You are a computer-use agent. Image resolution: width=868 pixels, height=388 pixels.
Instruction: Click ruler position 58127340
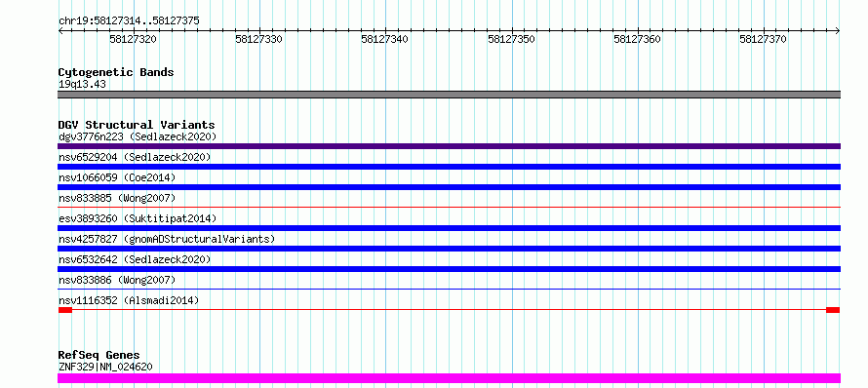(384, 39)
